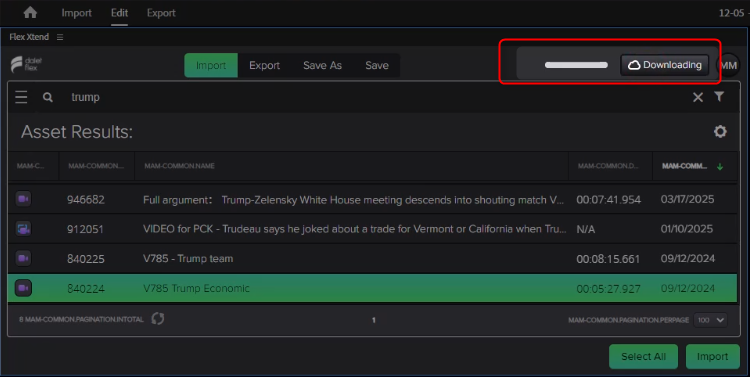Open the Import menu in the top bar
750x377 pixels.
click(x=77, y=13)
